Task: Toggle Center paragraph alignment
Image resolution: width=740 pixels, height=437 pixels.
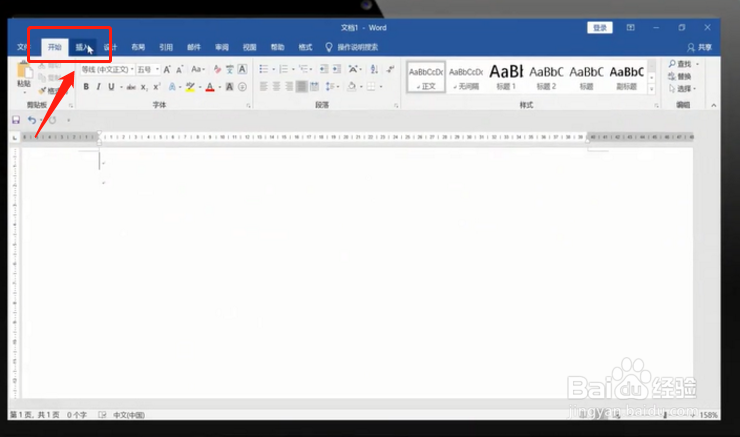Action: pos(277,86)
